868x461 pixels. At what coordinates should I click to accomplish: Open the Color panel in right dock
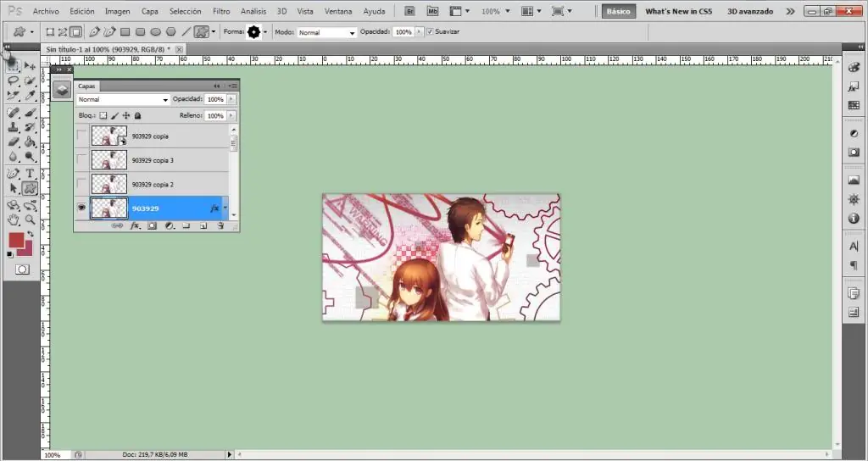click(x=854, y=68)
